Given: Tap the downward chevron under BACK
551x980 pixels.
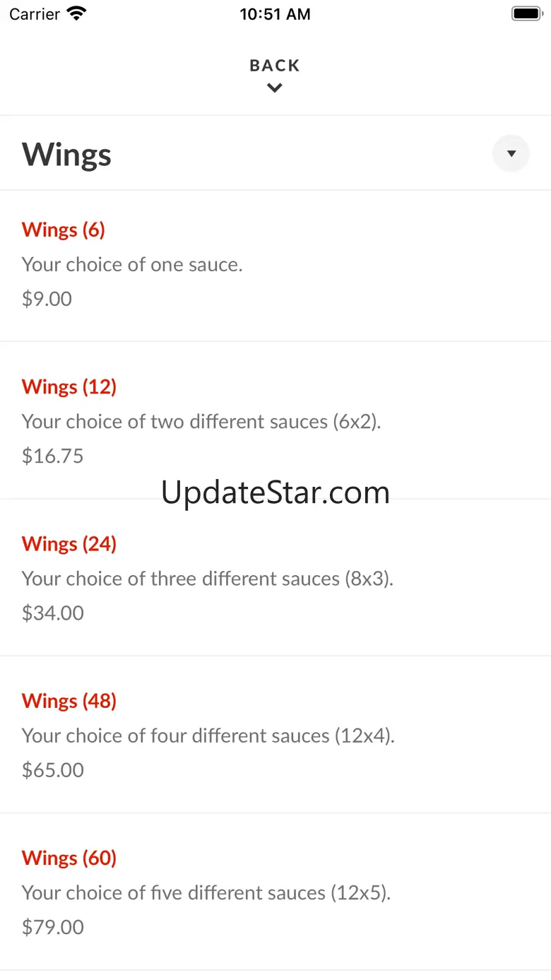Looking at the screenshot, I should (x=275, y=88).
